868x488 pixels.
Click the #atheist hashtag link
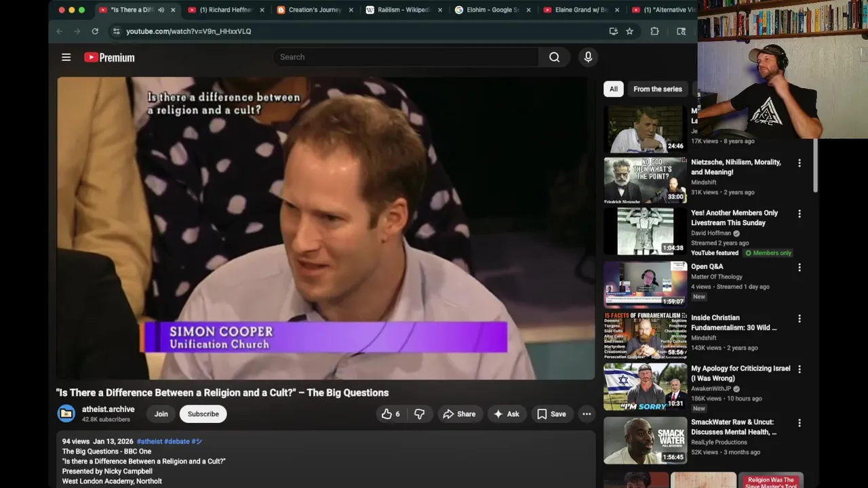[149, 441]
